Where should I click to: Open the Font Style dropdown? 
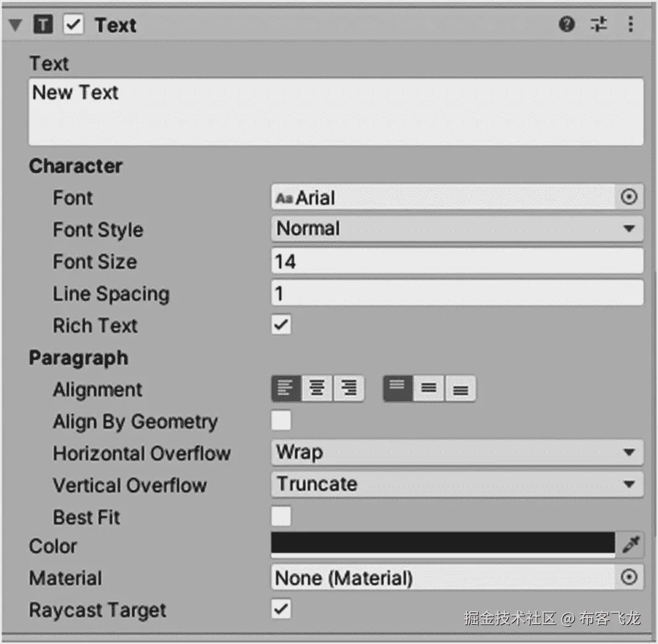457,229
